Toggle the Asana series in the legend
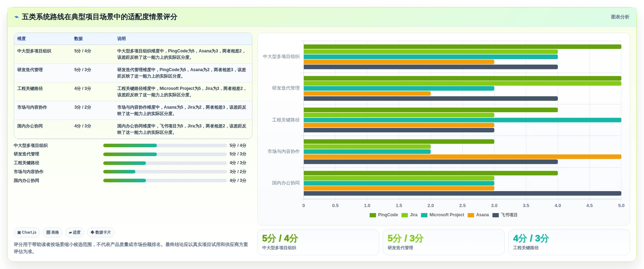Image resolution: width=644 pixels, height=269 pixels. pos(478,215)
